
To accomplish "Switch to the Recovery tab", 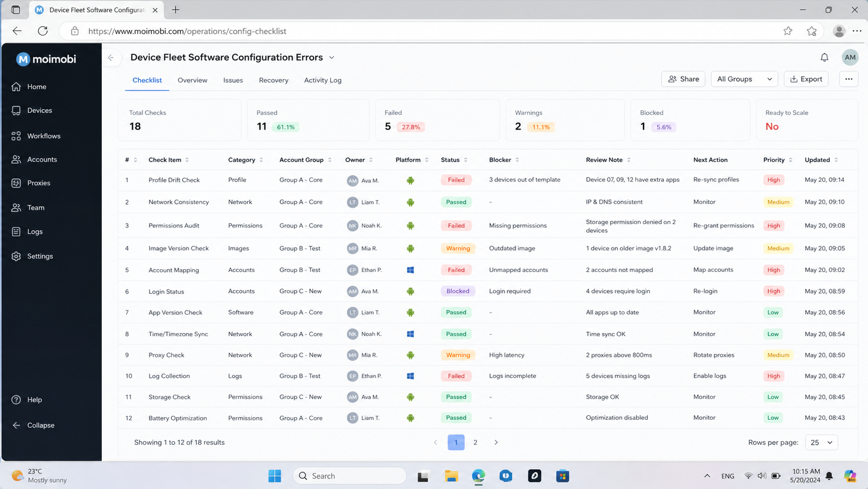I will coord(274,80).
